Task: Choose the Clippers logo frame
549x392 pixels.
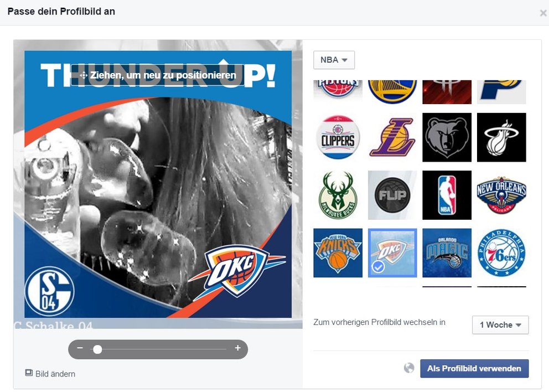Action: (x=338, y=137)
